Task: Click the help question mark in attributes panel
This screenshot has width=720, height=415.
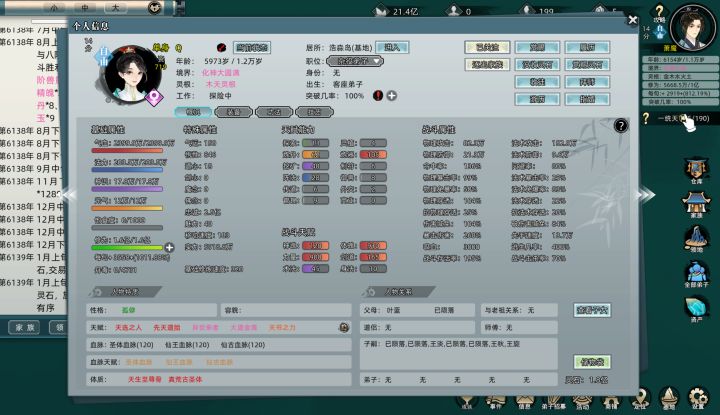Action: click(x=621, y=126)
